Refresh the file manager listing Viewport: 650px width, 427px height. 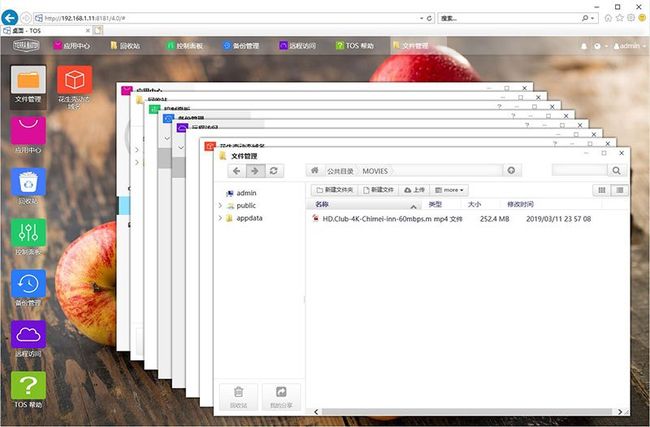(x=274, y=171)
